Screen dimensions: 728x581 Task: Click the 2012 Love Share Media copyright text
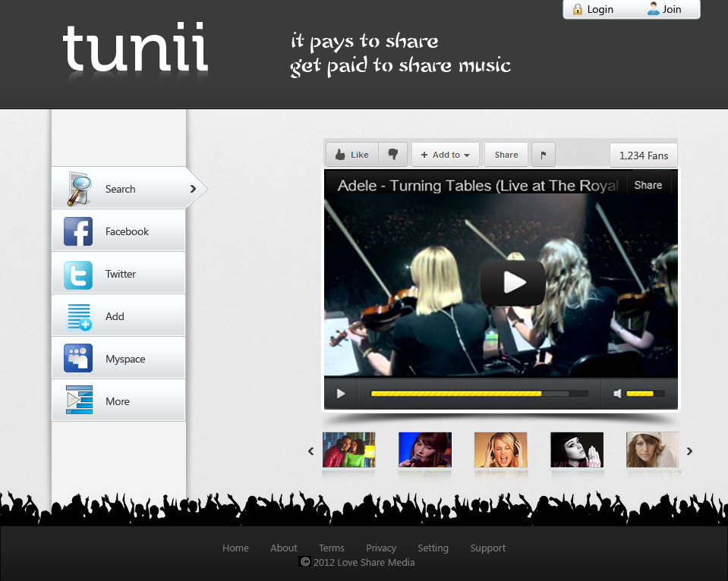pos(364,563)
